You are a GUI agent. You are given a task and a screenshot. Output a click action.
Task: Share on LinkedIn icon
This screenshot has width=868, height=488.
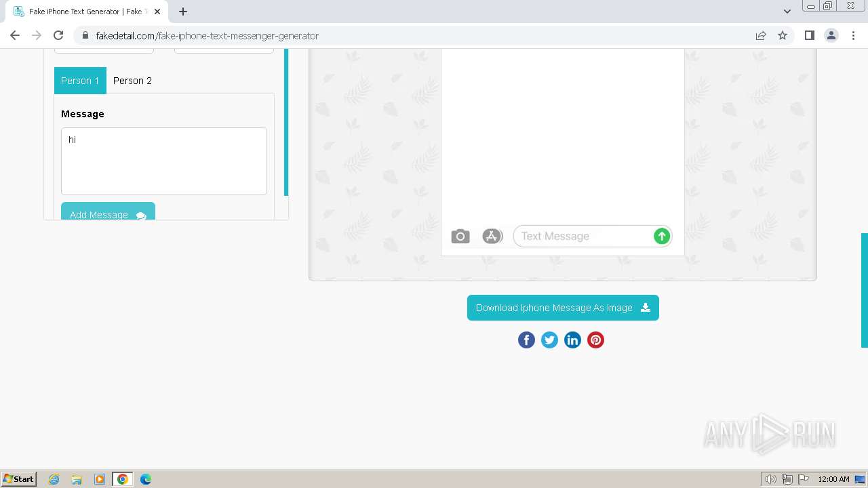[x=573, y=340]
